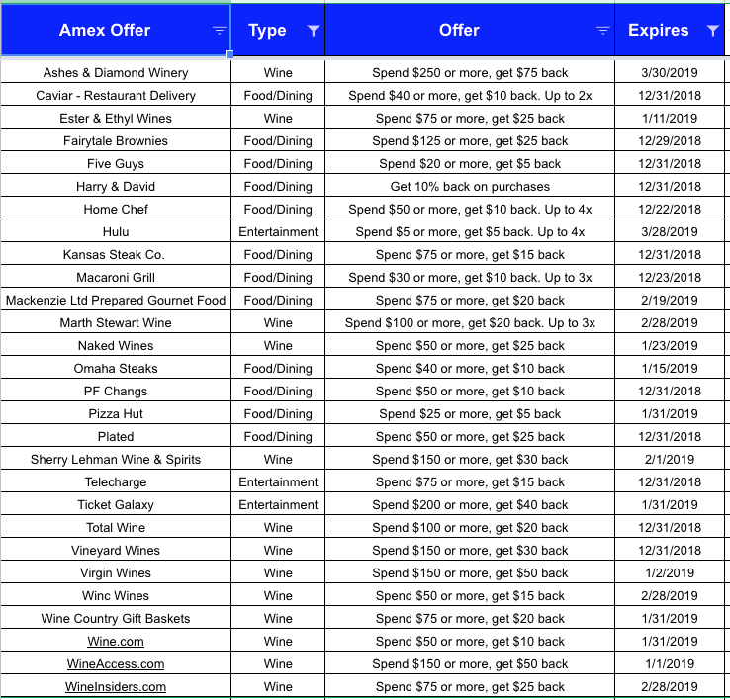Visit the WineInsiders.com link
The height and width of the screenshot is (700, 730).
116,687
